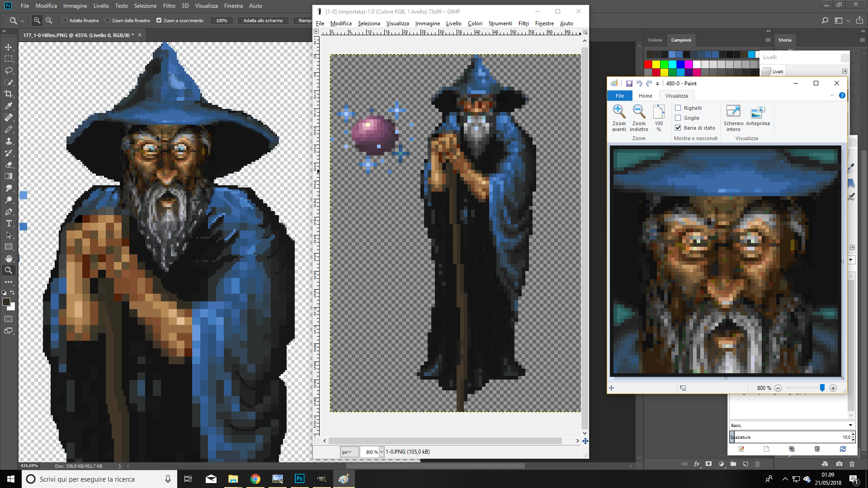Select the Lasso tool in Photoshop
The height and width of the screenshot is (488, 868).
pyautogui.click(x=9, y=70)
